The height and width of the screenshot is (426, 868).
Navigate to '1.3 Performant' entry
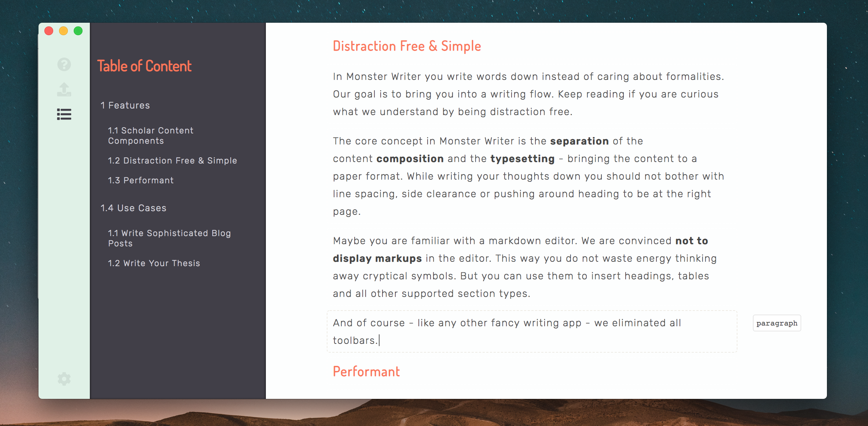[141, 180]
